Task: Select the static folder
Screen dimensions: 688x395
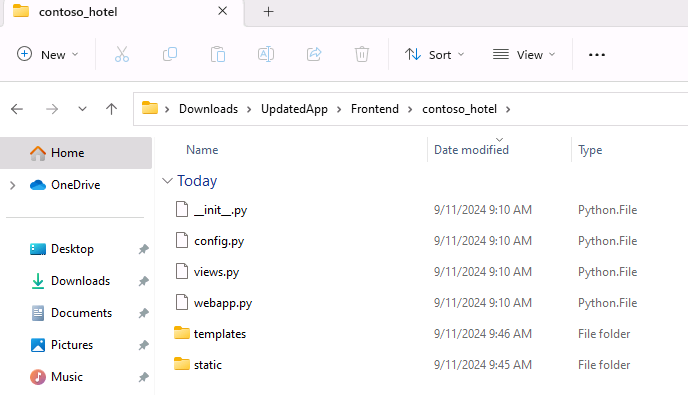Action: tap(208, 365)
